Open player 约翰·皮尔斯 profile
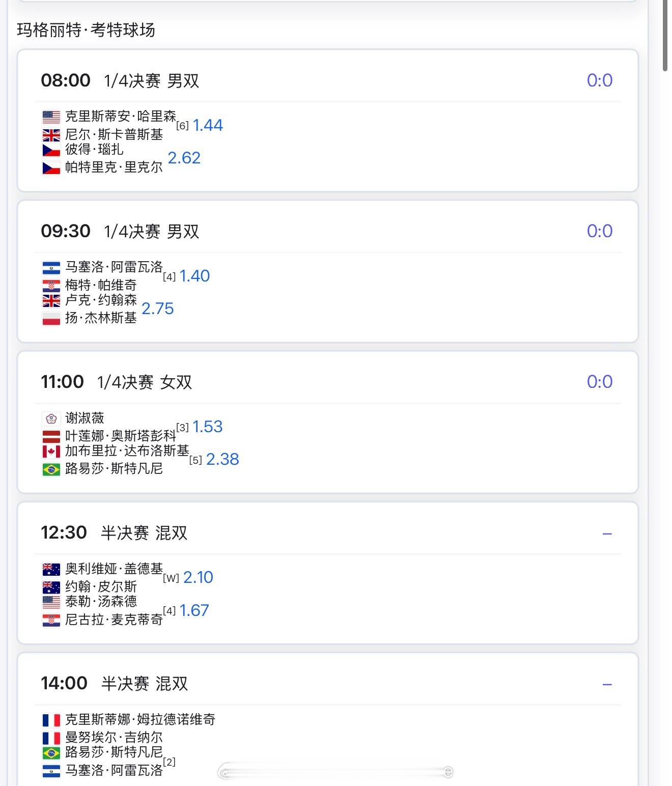The image size is (672, 786). point(101,586)
